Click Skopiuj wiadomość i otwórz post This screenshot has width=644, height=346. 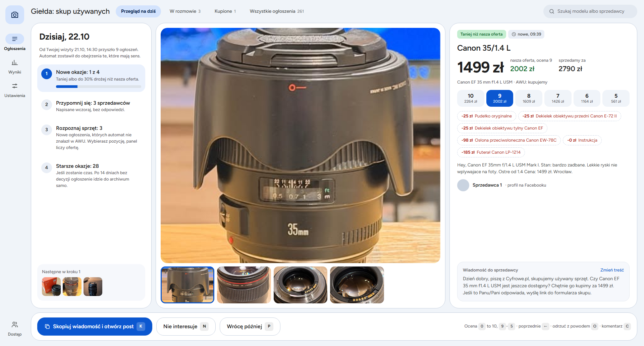(95, 327)
